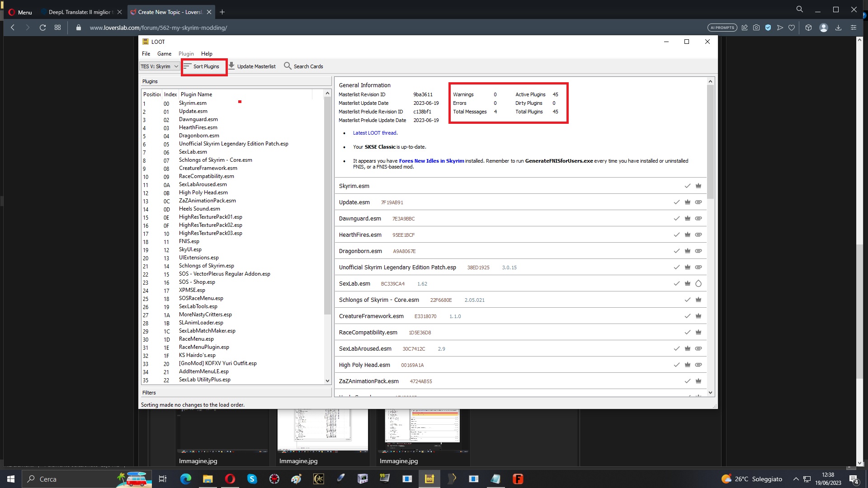The image size is (868, 488).
Task: Open the File menu in LOOT
Action: tap(146, 54)
